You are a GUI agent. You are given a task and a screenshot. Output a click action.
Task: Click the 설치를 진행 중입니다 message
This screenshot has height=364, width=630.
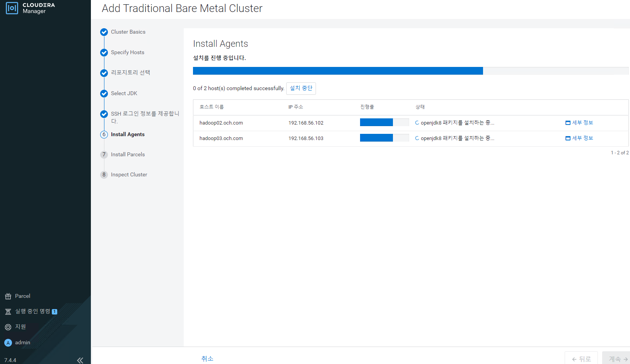[219, 58]
